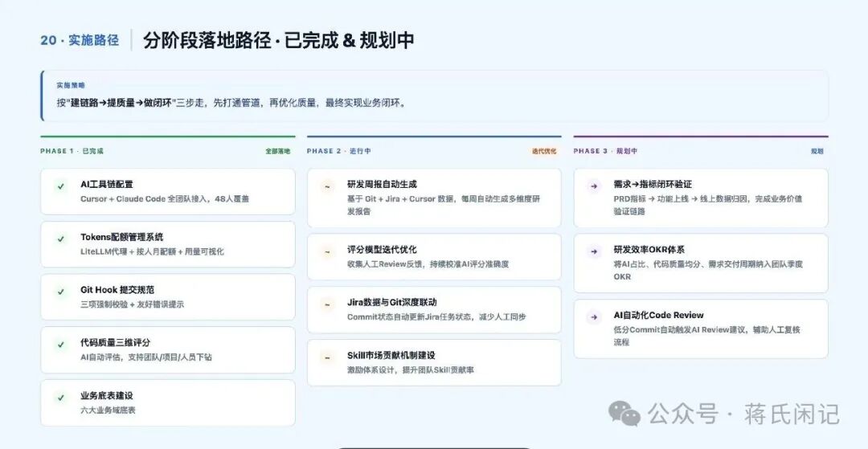868x449 pixels.
Task: Click the 三项强制校验 + 友好错误提示 text
Action: coord(133,304)
